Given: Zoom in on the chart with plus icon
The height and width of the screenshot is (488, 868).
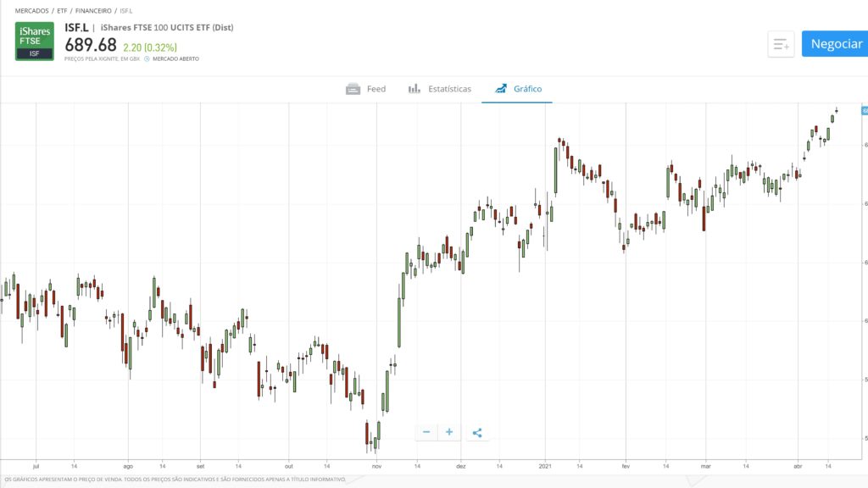Looking at the screenshot, I should 449,432.
